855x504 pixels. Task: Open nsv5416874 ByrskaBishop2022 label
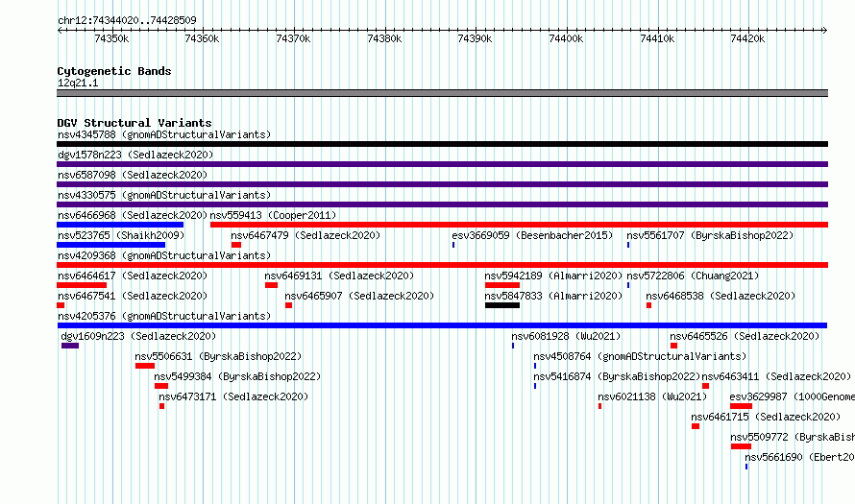617,376
